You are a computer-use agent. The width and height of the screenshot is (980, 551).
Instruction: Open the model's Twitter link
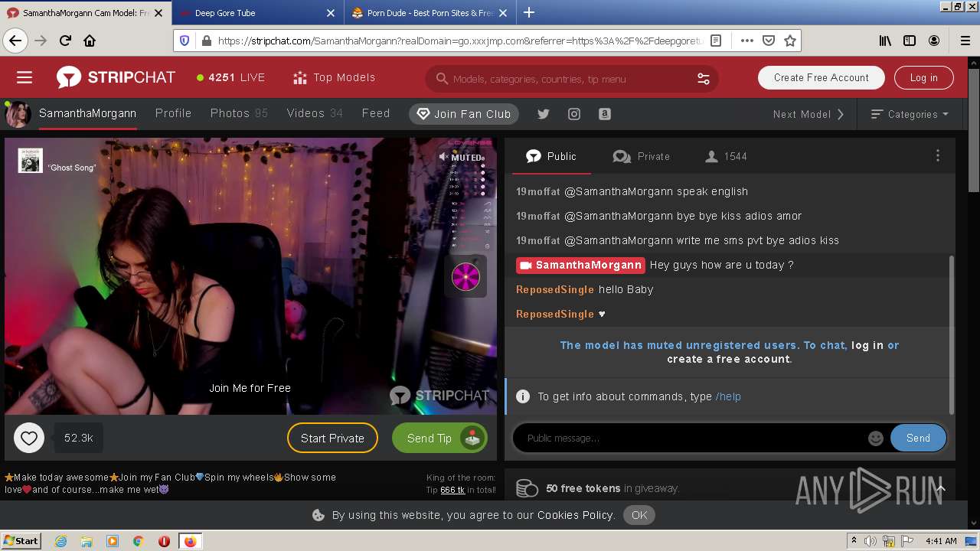[x=544, y=114]
